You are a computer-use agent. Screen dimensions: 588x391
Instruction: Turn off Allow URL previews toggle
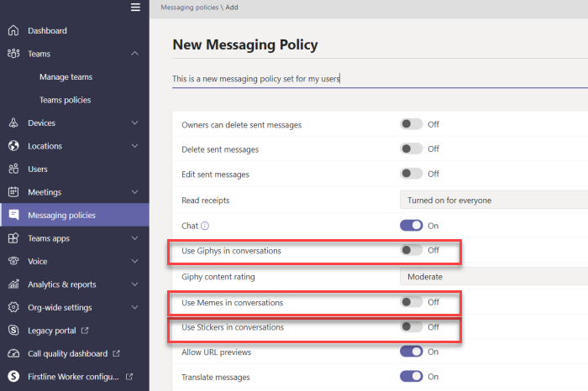pos(411,352)
